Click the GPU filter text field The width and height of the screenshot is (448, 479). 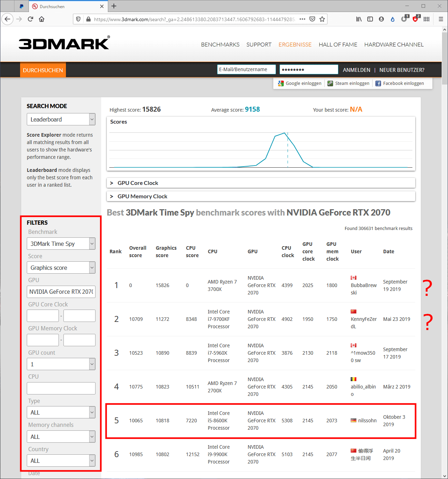pos(61,292)
